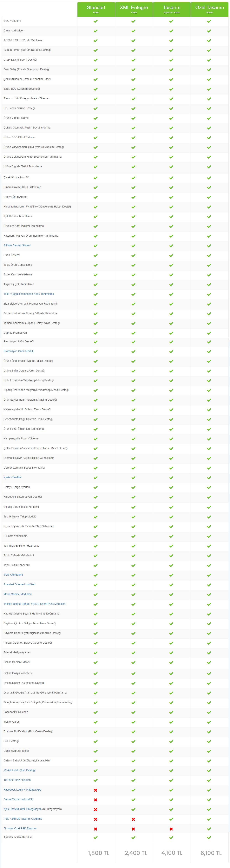This screenshot has height=868, width=230.
Task: Click green check for Firmaya Özel PSD under Özel Tasarım
Action: point(209,829)
